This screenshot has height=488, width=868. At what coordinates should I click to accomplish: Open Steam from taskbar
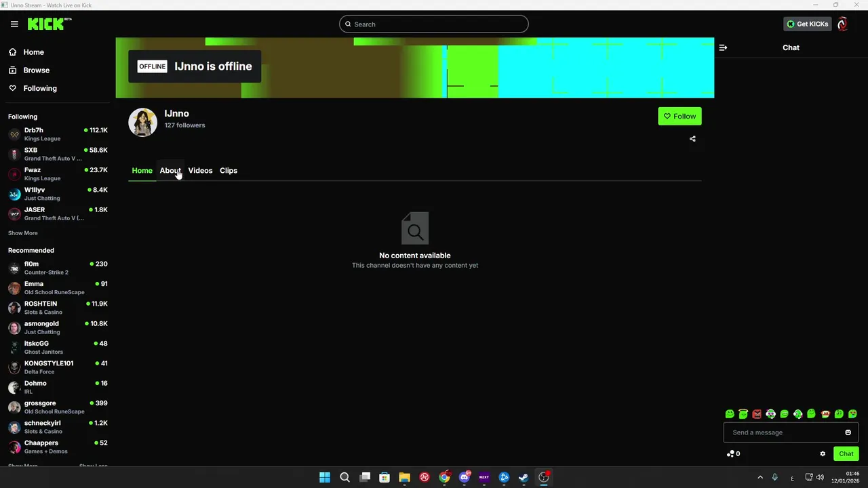[x=524, y=477]
